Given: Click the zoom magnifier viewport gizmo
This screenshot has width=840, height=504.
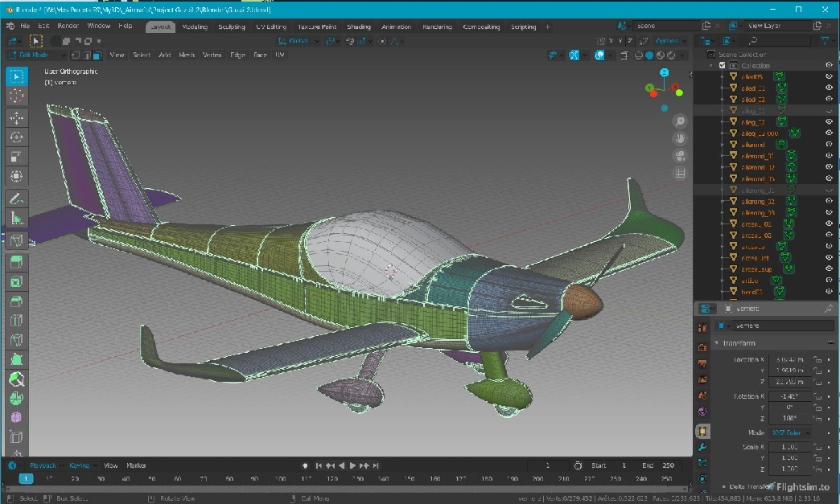Looking at the screenshot, I should (x=681, y=121).
